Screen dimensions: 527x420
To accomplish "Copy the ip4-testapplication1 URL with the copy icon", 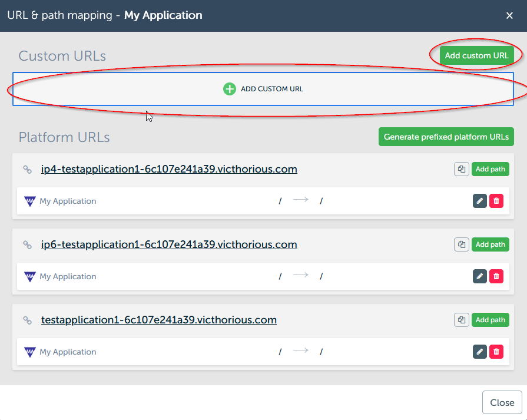I will (x=462, y=169).
